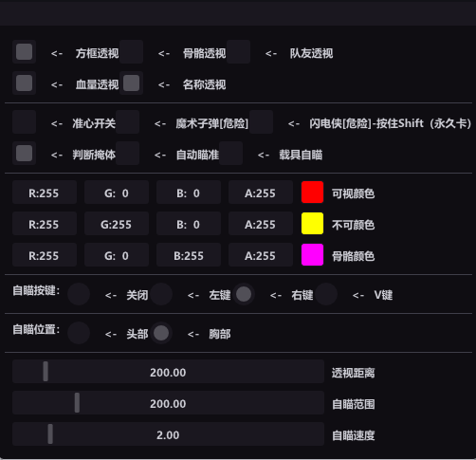
Task: Disable the 判断掩体 checkbox
Action: click(24, 154)
